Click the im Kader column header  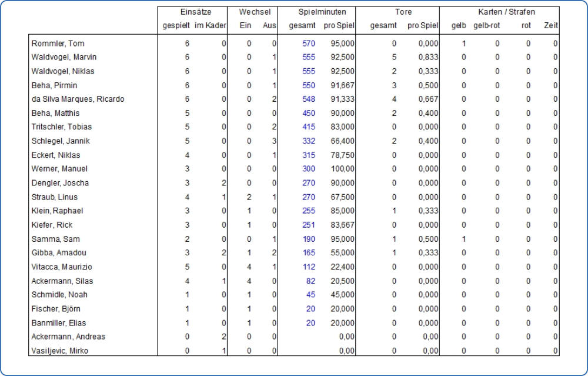[211, 26]
